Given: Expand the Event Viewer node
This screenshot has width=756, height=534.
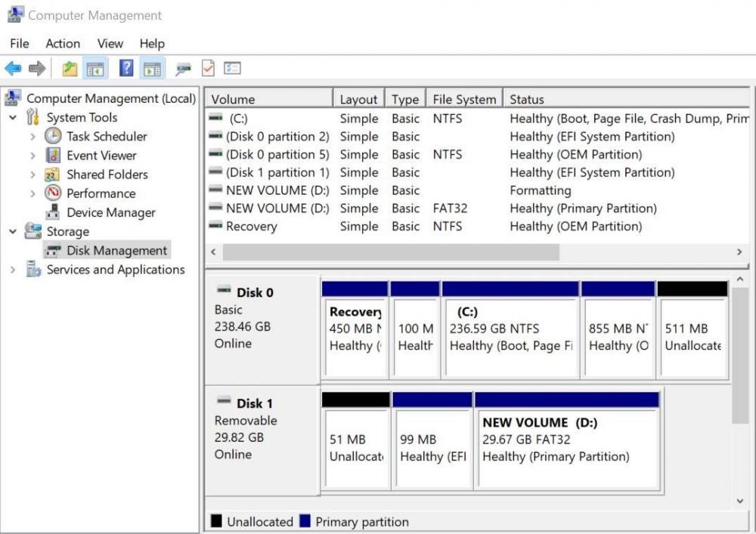Looking at the screenshot, I should point(33,156).
